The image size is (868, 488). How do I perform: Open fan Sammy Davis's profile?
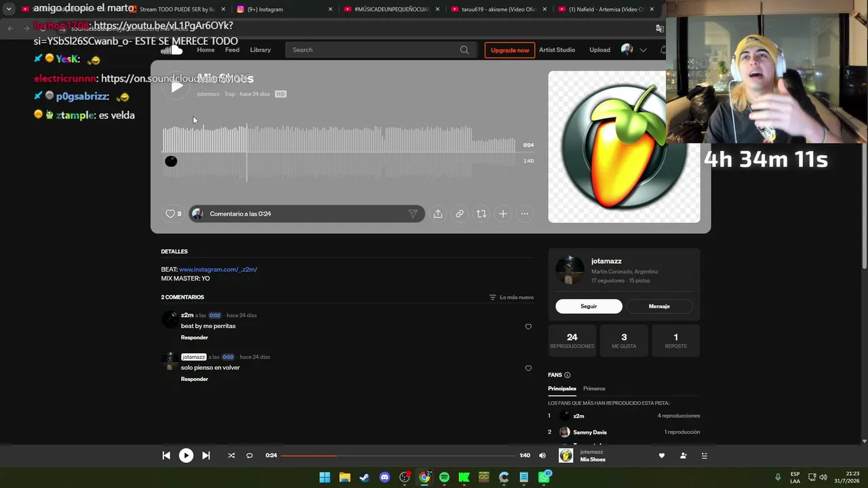(590, 432)
